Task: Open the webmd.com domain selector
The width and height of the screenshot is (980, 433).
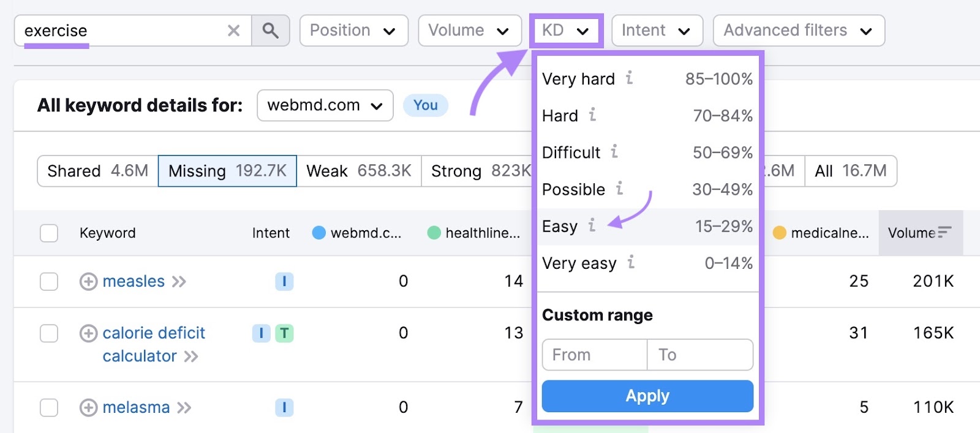Action: point(324,105)
